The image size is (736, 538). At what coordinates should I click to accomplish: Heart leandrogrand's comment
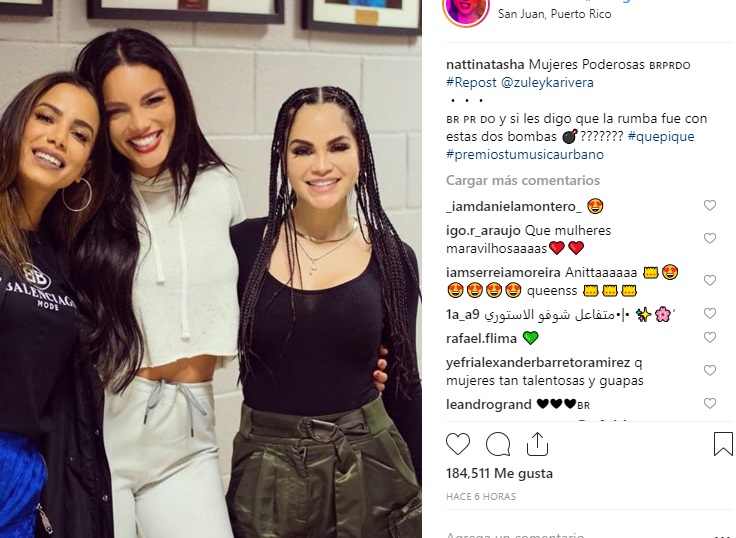click(x=710, y=403)
